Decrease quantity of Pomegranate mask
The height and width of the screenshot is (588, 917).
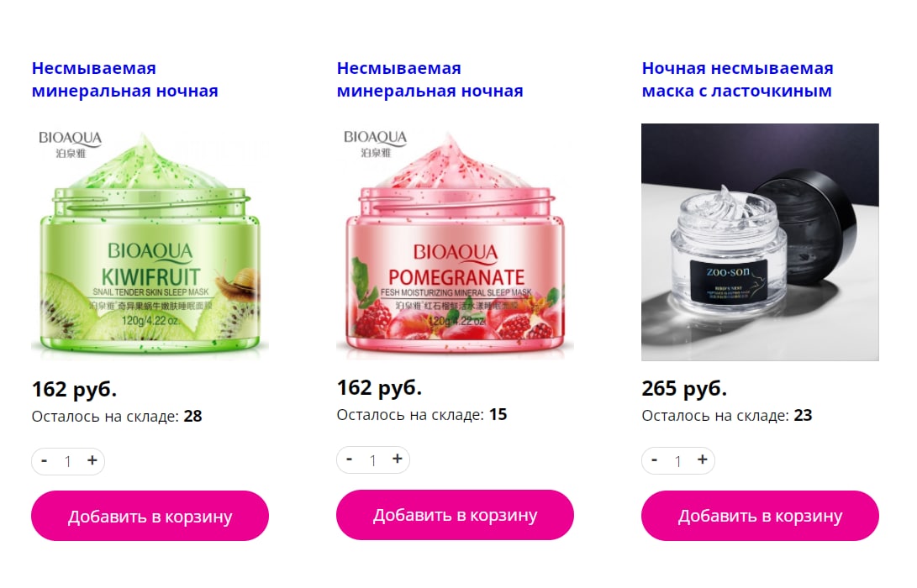click(x=349, y=459)
